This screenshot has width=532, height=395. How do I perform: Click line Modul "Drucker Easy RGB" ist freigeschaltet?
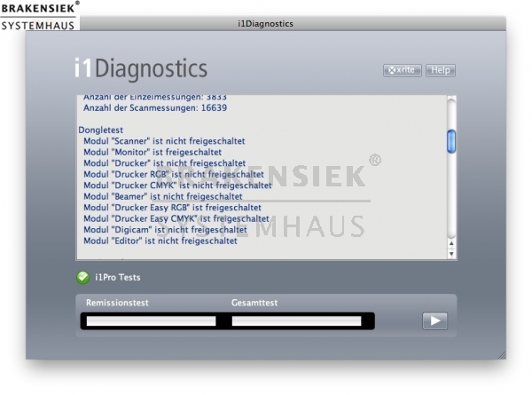172,208
